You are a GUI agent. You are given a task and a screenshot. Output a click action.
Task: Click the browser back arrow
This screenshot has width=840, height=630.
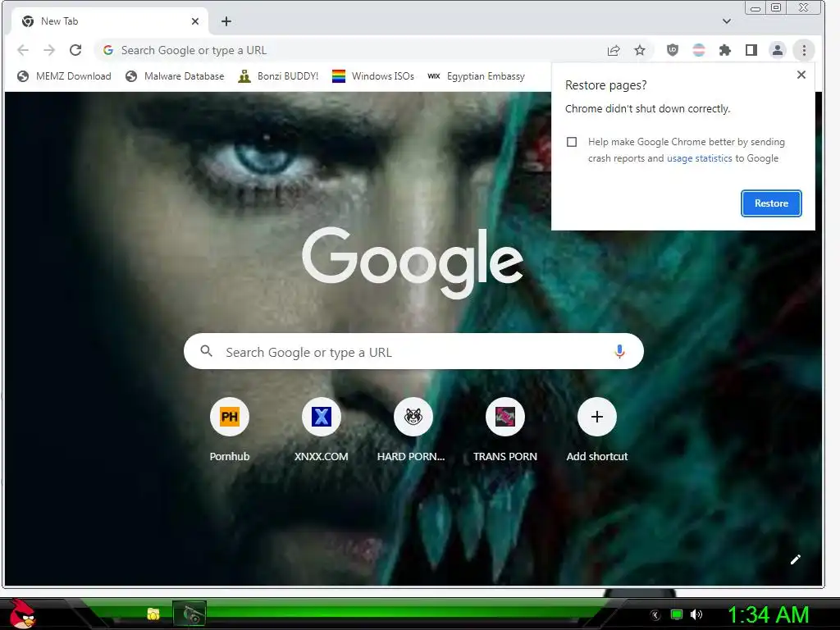pos(22,50)
